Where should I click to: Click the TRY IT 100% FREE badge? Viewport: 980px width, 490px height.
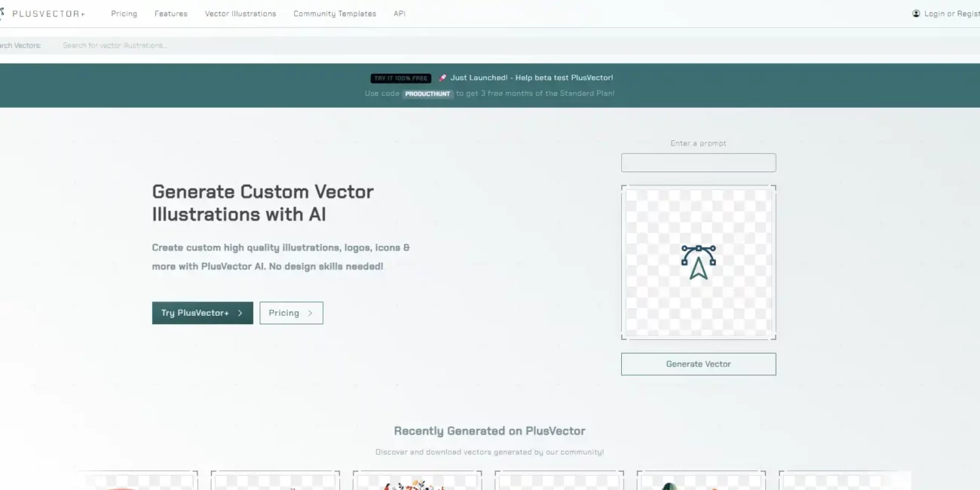coord(400,78)
